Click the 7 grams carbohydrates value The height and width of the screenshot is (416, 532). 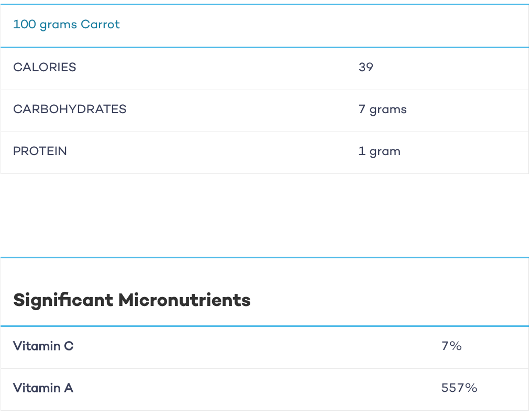click(x=382, y=110)
